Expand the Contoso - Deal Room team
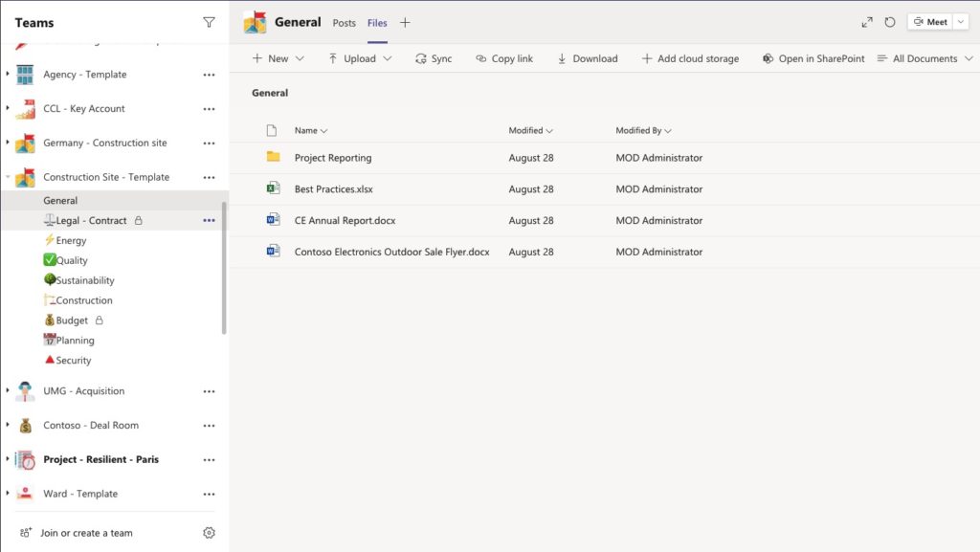The image size is (980, 552). 8,425
